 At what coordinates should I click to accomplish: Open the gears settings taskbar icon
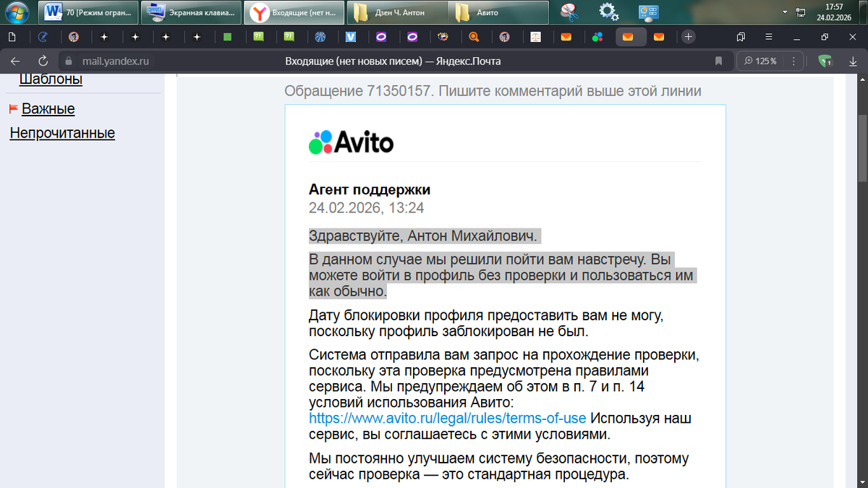click(x=609, y=12)
